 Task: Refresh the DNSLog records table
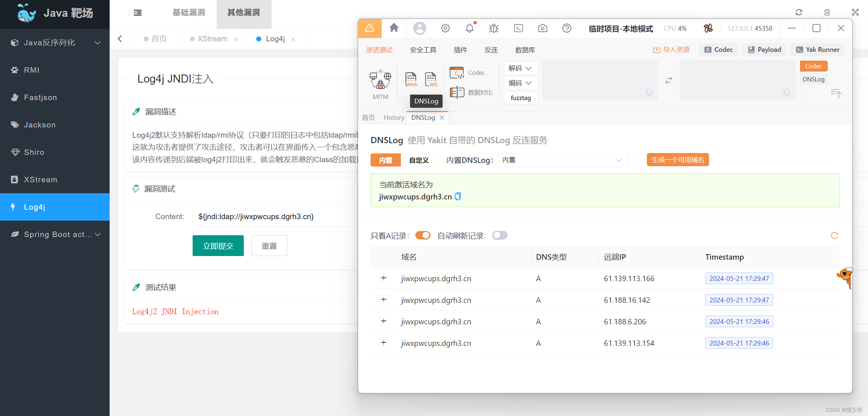click(x=834, y=236)
